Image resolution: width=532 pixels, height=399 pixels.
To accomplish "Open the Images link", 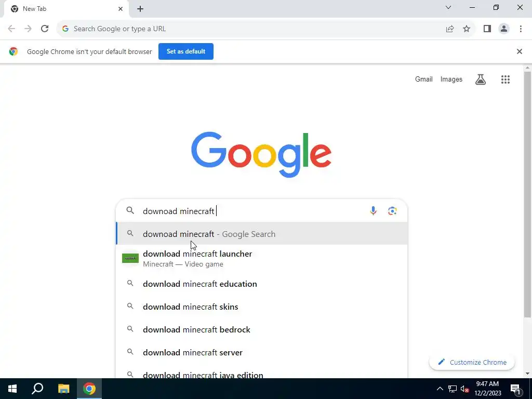I will pyautogui.click(x=451, y=79).
